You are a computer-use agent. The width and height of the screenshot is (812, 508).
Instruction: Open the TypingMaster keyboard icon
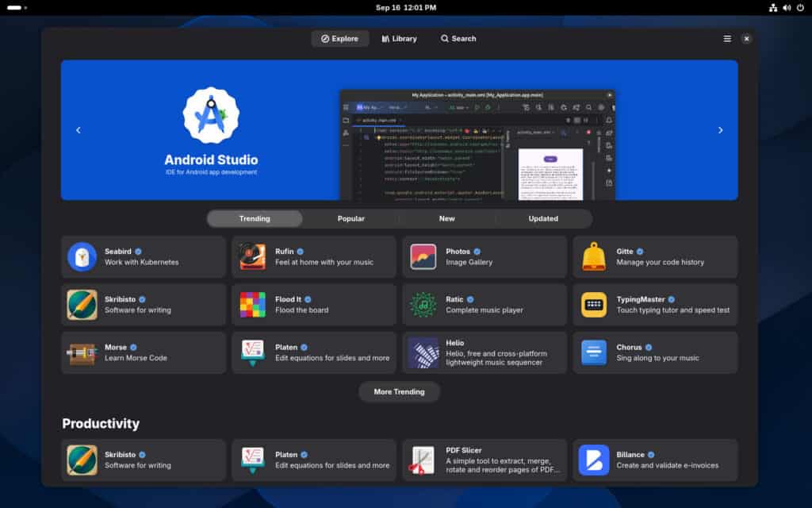point(594,305)
